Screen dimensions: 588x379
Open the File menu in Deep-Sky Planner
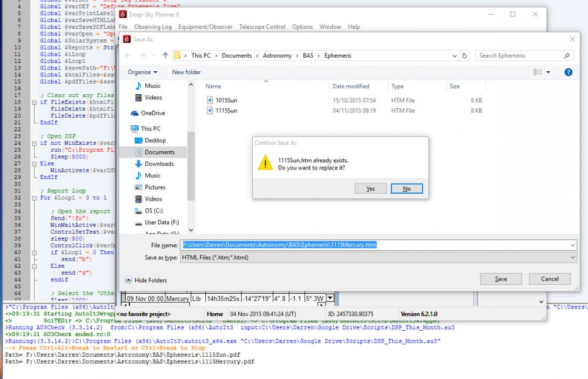(x=123, y=26)
